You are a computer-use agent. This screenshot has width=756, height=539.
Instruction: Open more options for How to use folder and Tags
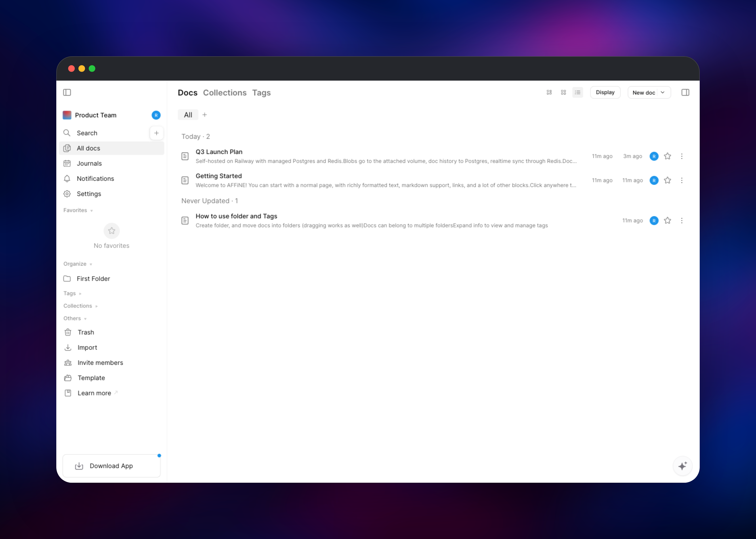(x=682, y=221)
